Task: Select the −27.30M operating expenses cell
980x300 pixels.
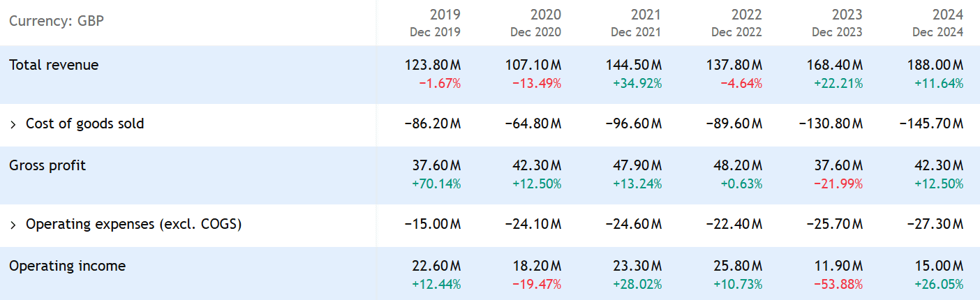Action: [935, 225]
